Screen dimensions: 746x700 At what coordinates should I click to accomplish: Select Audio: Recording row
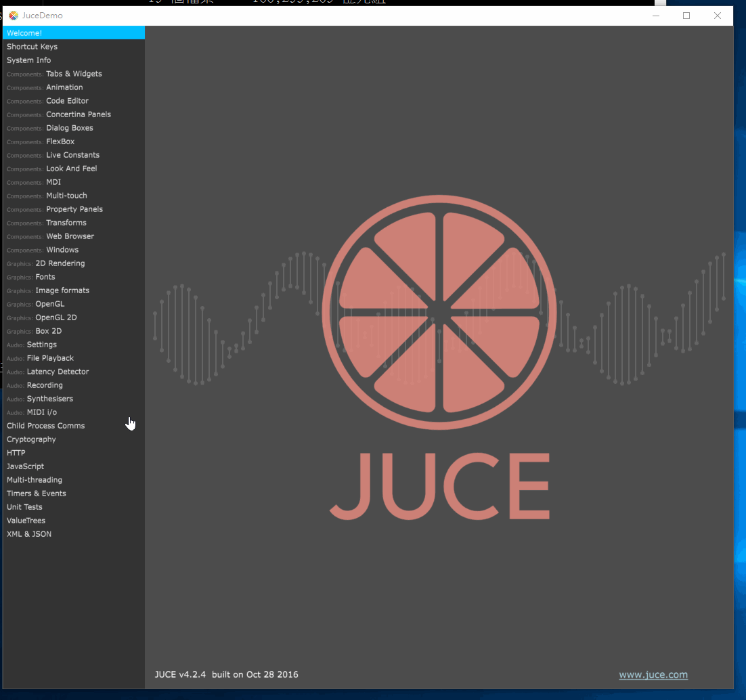(x=74, y=385)
